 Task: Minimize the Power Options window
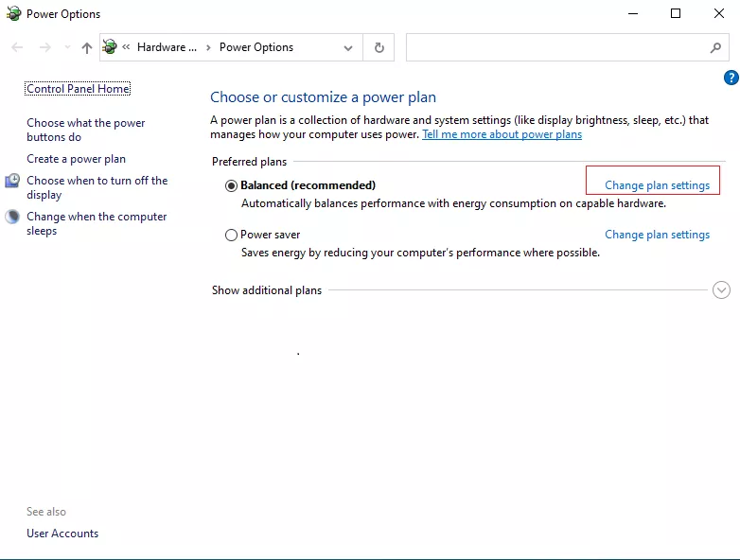[633, 13]
